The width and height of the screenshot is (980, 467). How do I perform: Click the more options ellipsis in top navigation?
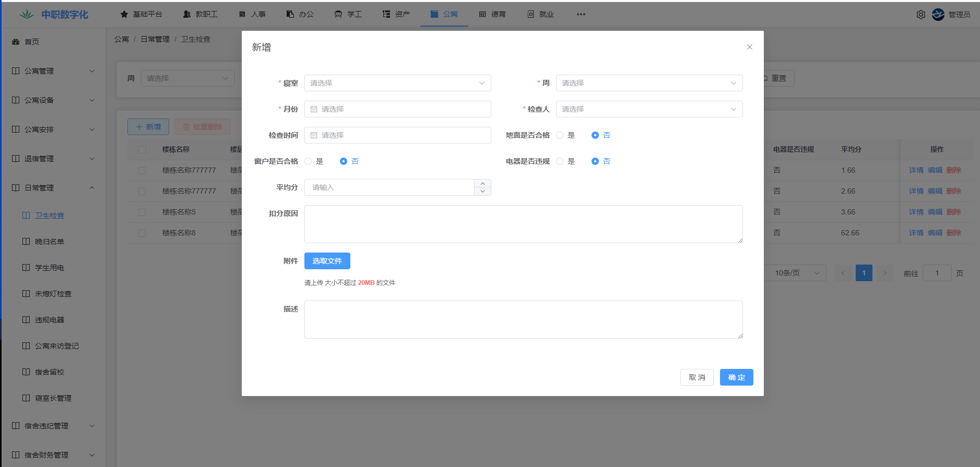coord(581,15)
